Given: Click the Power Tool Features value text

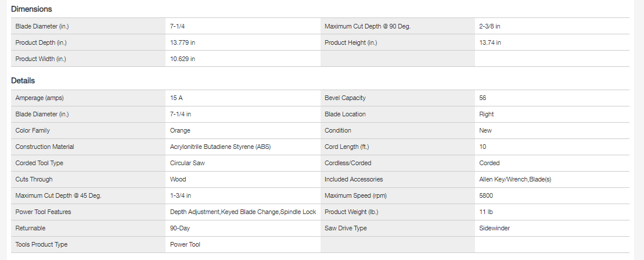Looking at the screenshot, I should click(243, 212).
